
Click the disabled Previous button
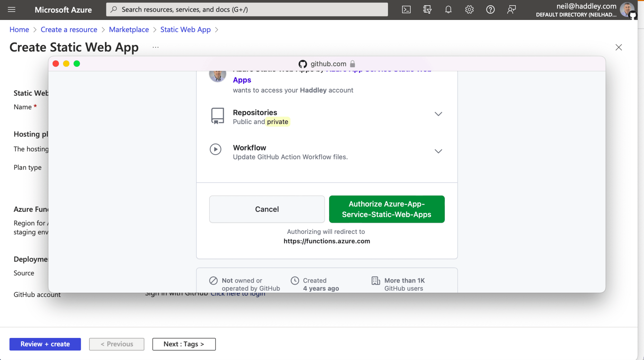(117, 344)
